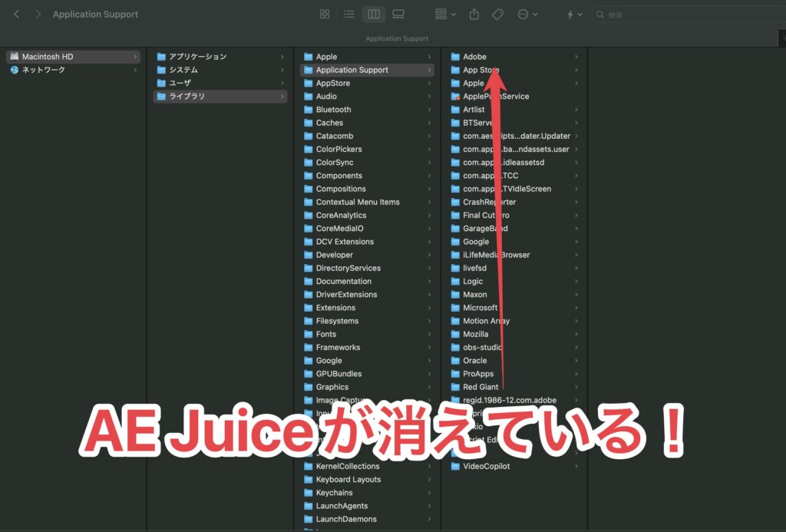786x532 pixels.
Task: Click the LaunchDaemons folder icon
Action: [x=309, y=519]
